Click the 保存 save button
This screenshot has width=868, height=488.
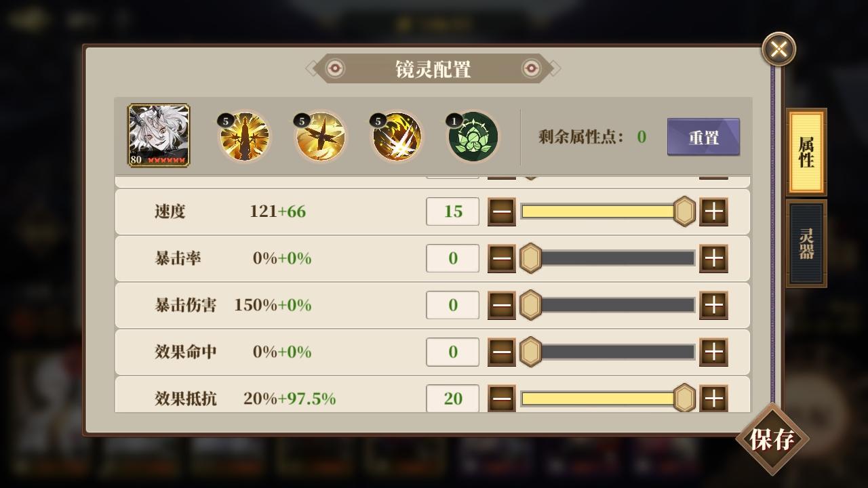772,439
